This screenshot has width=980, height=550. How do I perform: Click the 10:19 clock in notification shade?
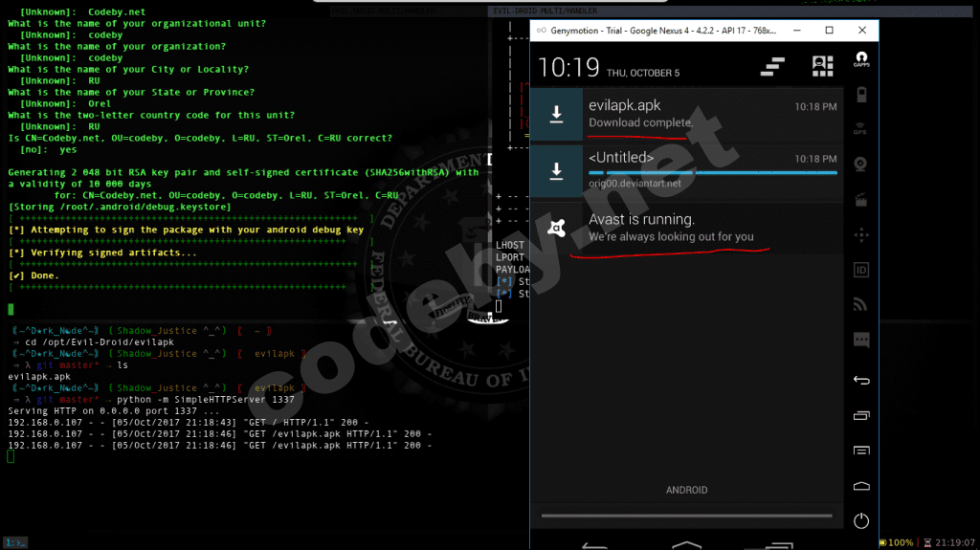[568, 68]
